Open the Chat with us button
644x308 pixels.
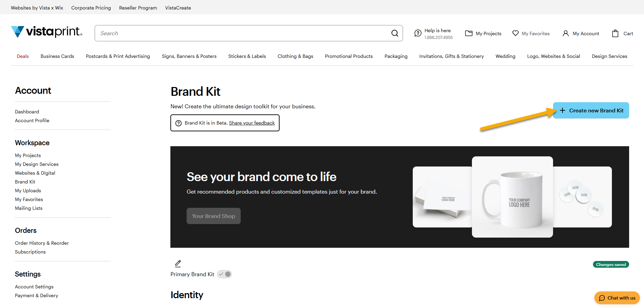[617, 298]
